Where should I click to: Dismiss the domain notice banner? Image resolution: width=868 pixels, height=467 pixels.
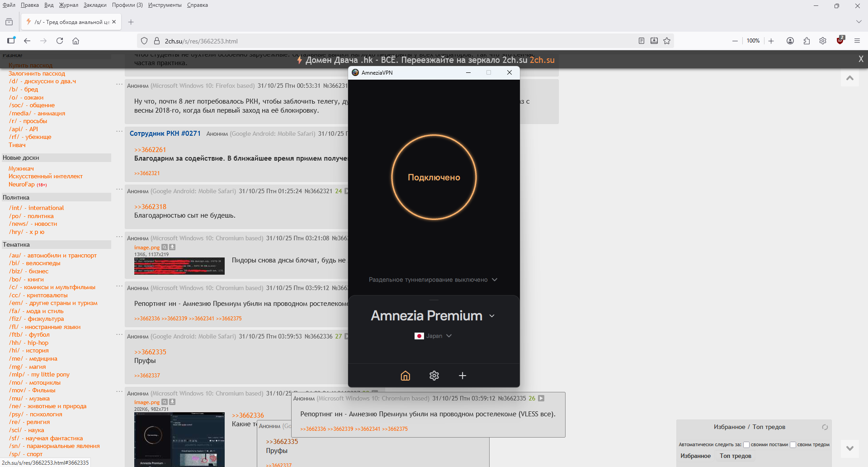coord(861,59)
